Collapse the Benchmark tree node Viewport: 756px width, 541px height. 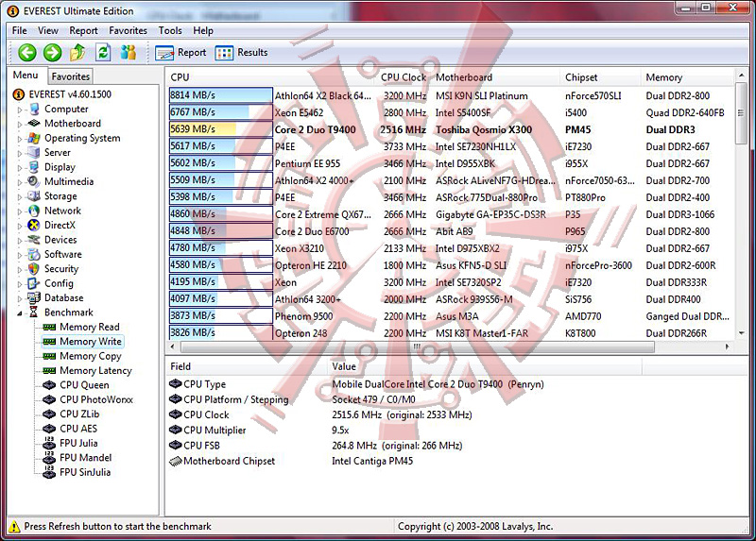(20, 313)
